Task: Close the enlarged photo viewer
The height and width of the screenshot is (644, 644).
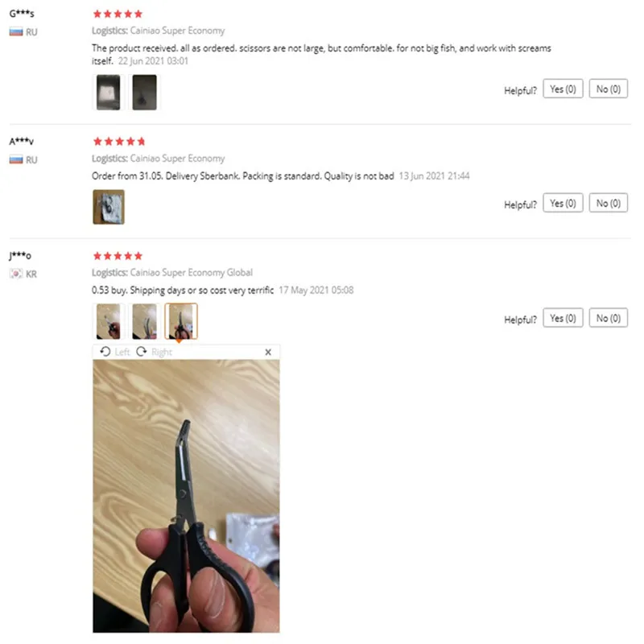Action: 268,352
